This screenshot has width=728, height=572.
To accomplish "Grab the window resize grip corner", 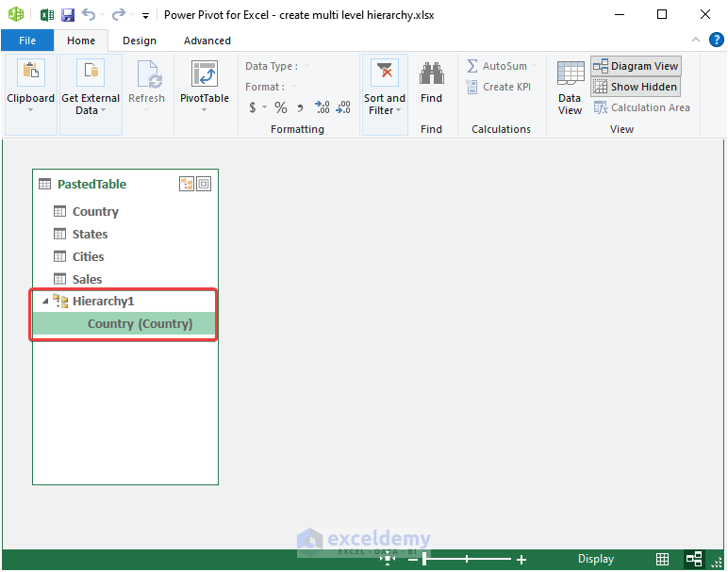I will pos(718,562).
